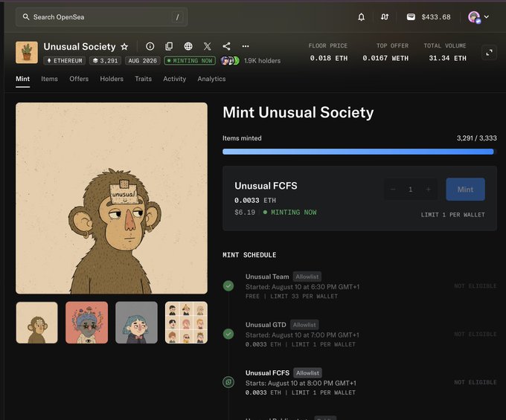Click the Unusual Team completed checkmark
Image resolution: width=506 pixels, height=420 pixels.
(228, 286)
